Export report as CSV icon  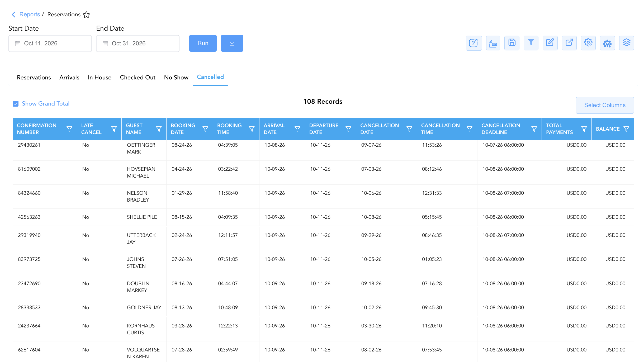(x=493, y=43)
